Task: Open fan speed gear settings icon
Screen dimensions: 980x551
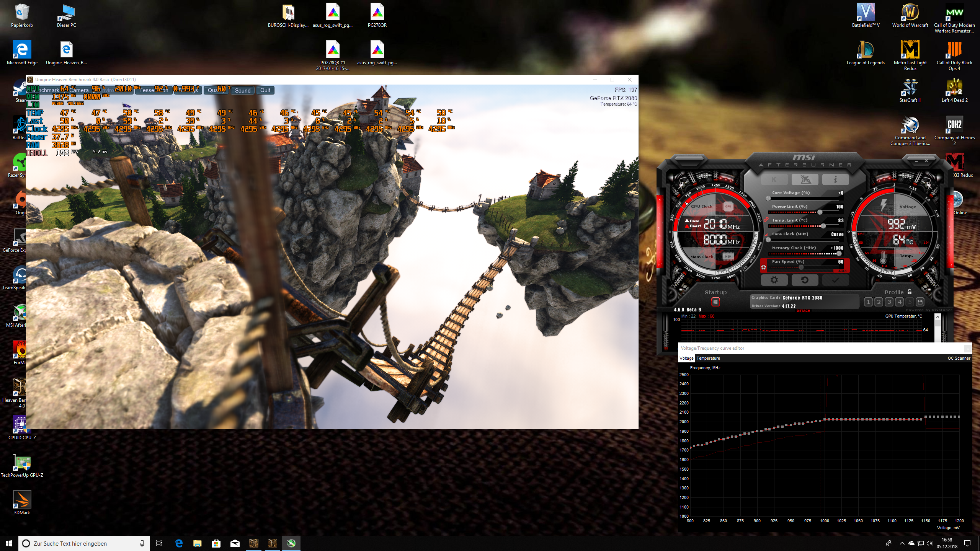Action: [764, 267]
